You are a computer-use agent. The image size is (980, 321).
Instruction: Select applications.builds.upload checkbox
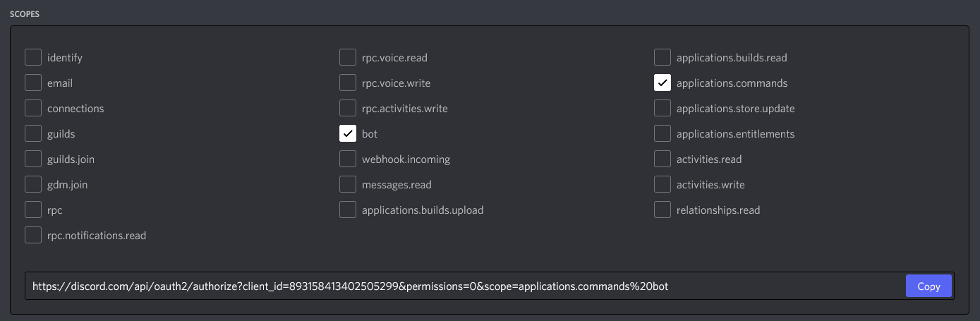(348, 210)
